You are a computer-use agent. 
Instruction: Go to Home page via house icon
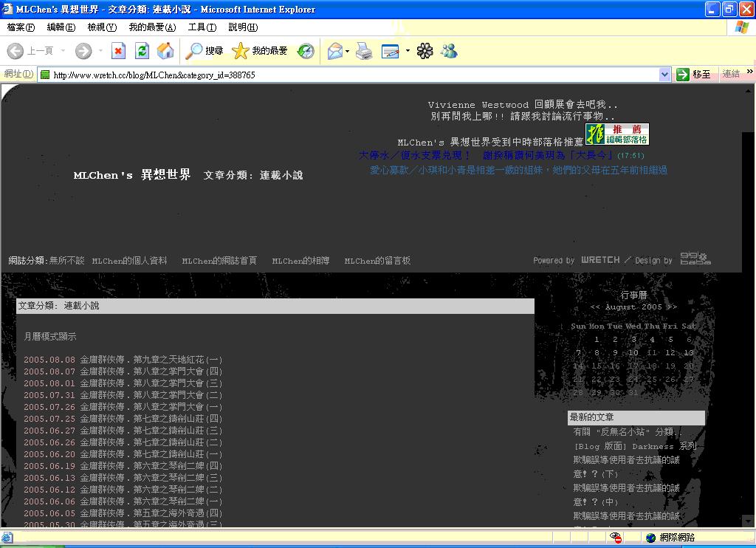pyautogui.click(x=165, y=51)
